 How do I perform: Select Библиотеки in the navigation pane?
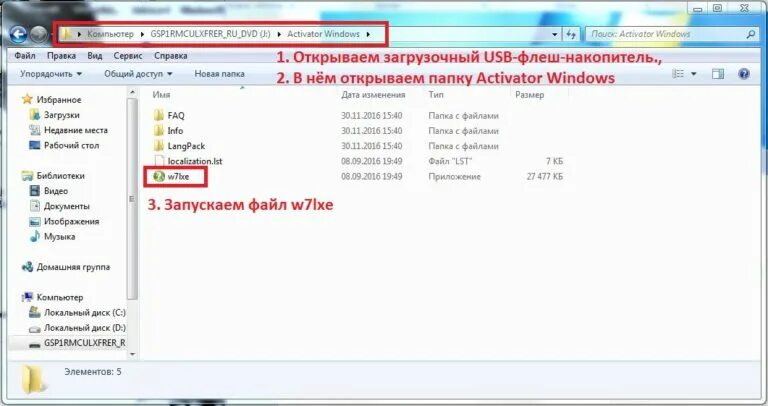[53, 176]
